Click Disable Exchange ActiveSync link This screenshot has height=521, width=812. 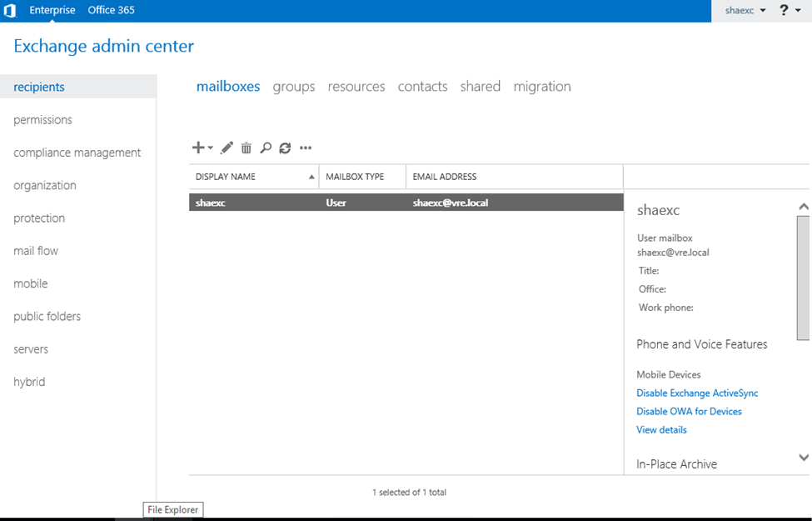coord(697,393)
